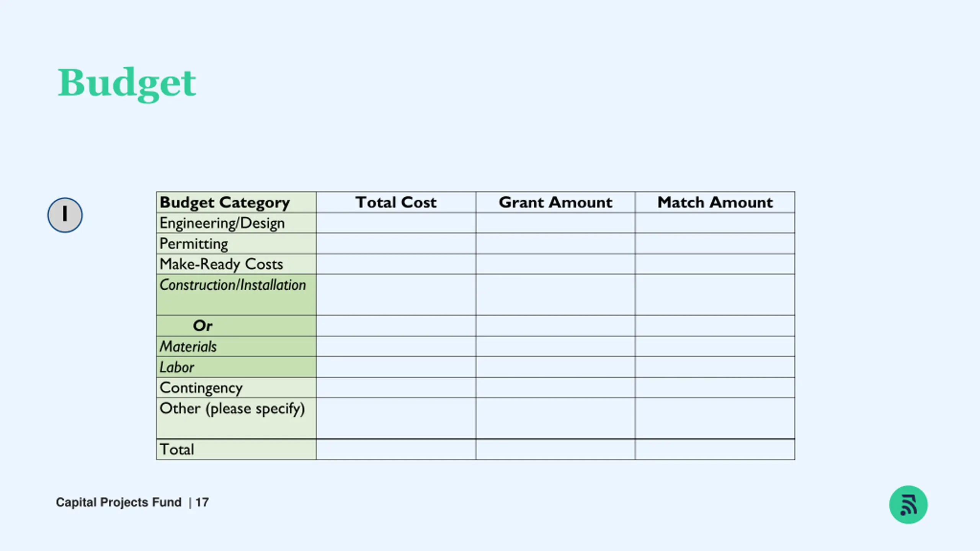The height and width of the screenshot is (551, 980).
Task: Select the Budget Category header cell
Action: pyautogui.click(x=236, y=202)
